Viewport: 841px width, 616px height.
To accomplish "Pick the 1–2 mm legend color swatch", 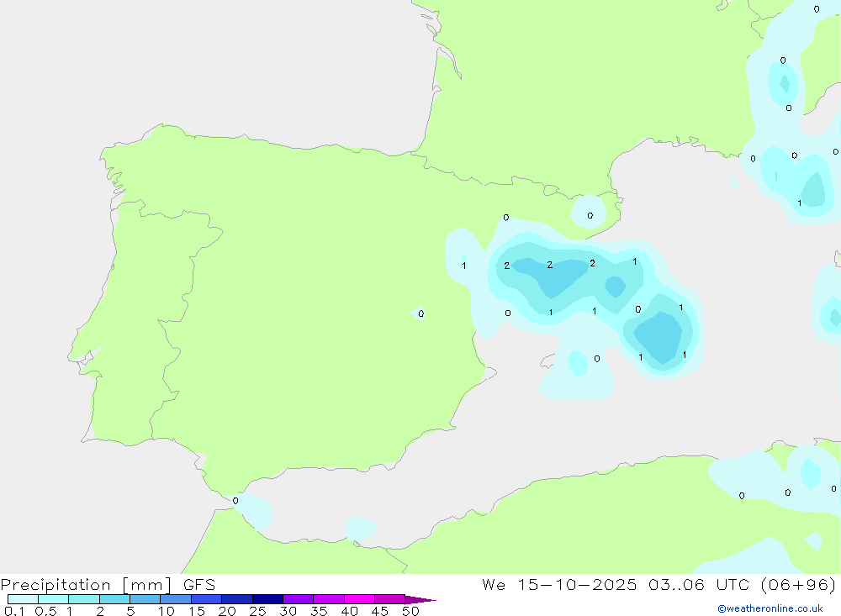I will [83, 599].
